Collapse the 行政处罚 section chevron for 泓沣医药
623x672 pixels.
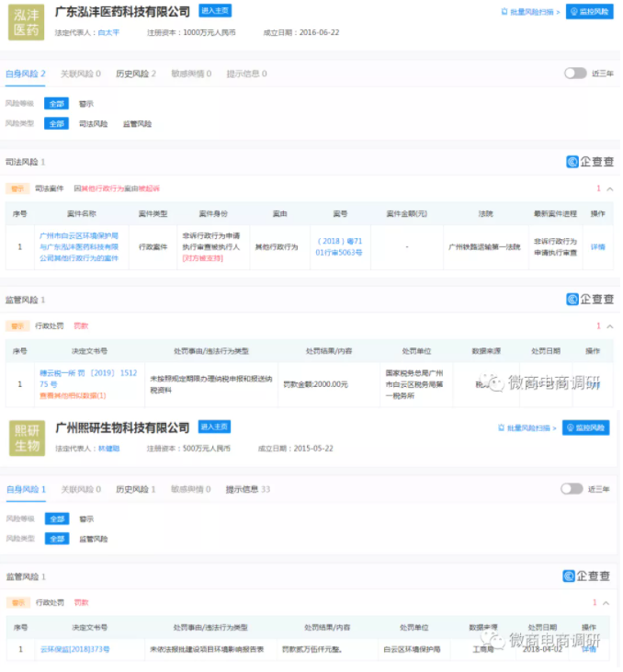[x=611, y=327]
